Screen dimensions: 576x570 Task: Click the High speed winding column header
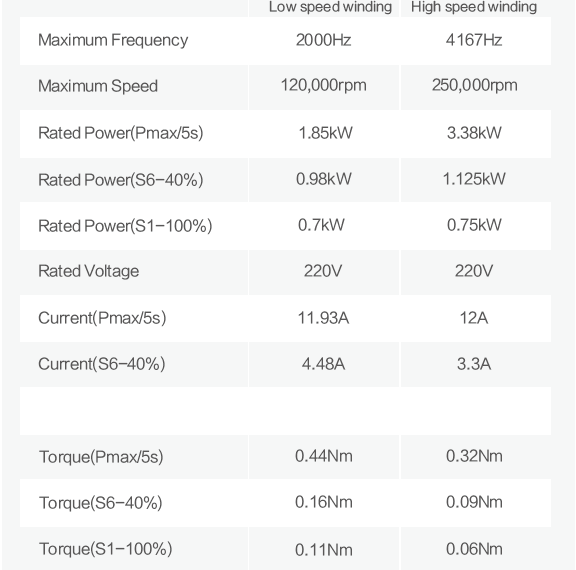(474, 7)
